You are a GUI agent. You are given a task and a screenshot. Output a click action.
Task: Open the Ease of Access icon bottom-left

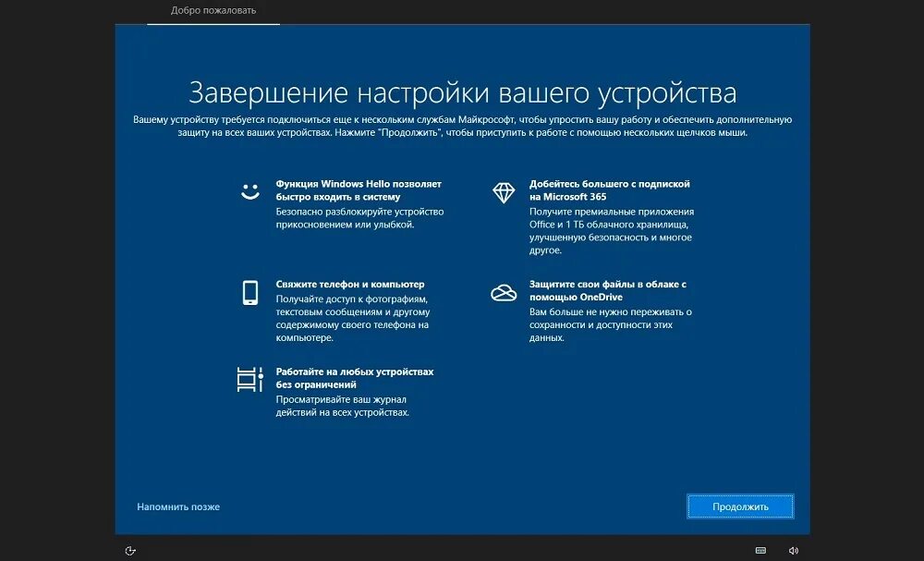[129, 550]
